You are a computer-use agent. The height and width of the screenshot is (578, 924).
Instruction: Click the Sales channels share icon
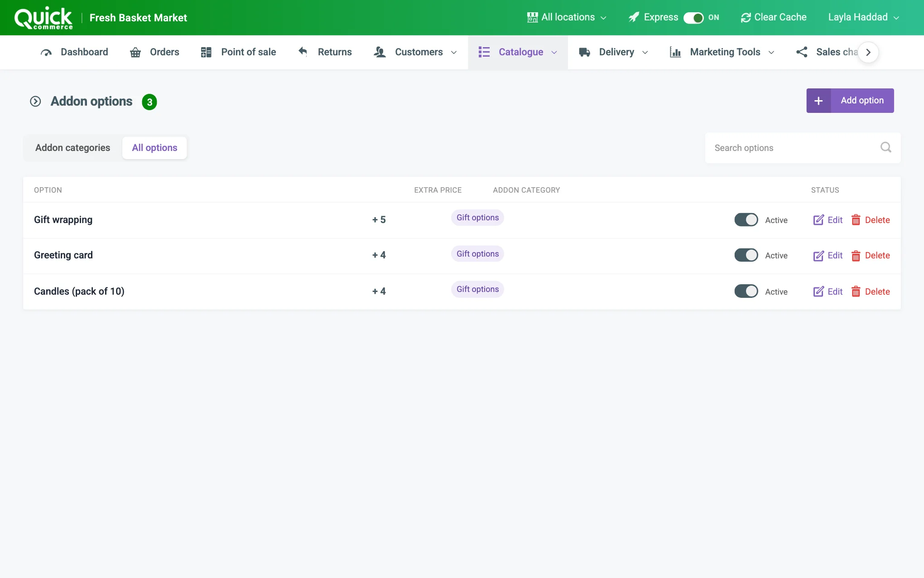[802, 52]
